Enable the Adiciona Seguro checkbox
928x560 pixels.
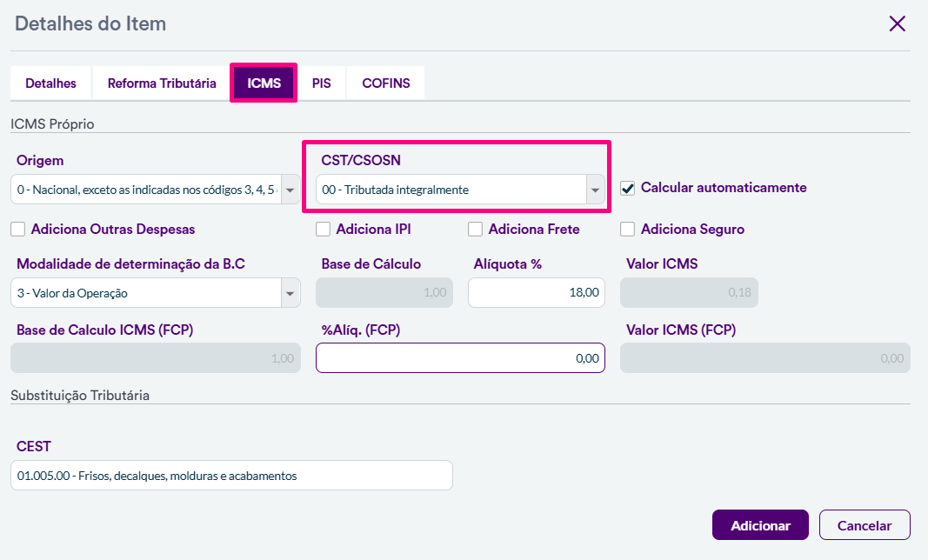pos(627,230)
